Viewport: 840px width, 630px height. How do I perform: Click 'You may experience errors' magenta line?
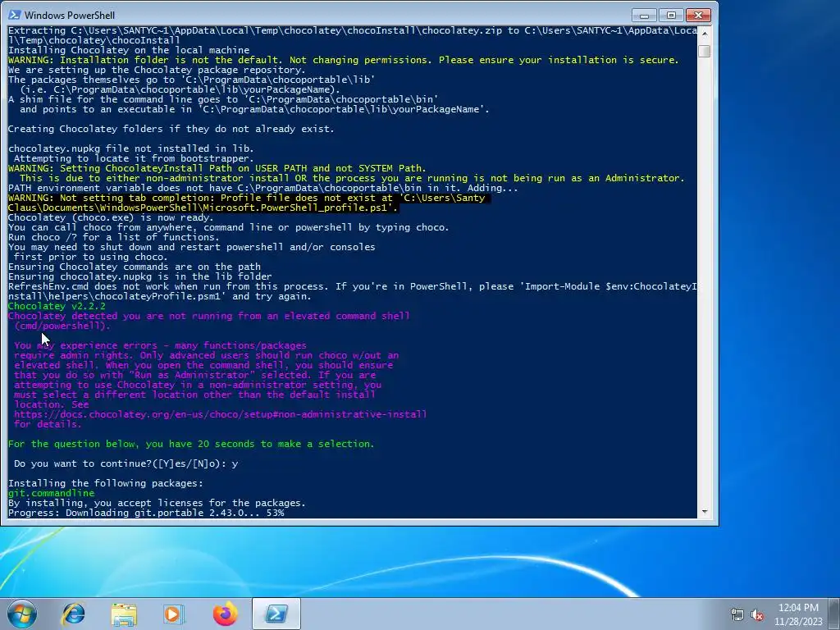pyautogui.click(x=160, y=345)
